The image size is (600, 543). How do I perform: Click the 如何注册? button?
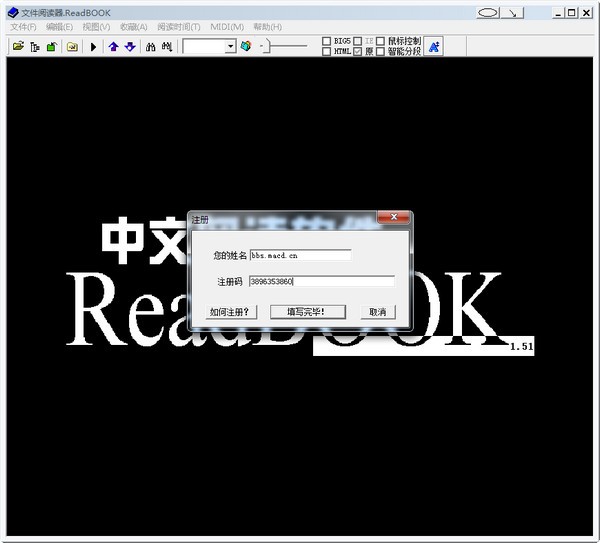pos(231,312)
